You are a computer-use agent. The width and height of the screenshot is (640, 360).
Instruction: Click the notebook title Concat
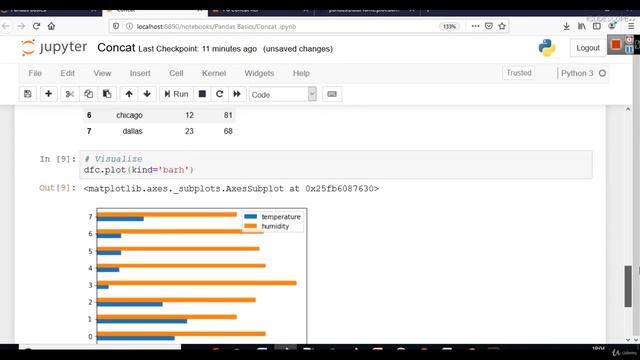(x=116, y=48)
